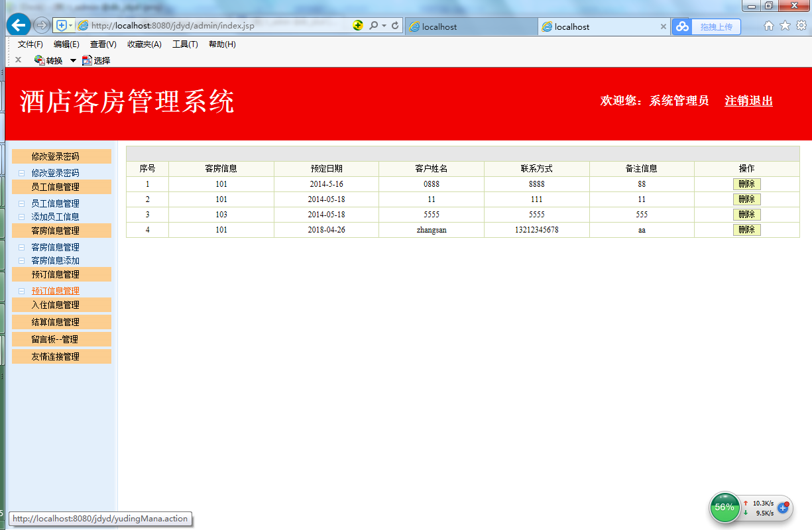The width and height of the screenshot is (812, 530).
Task: Open 员工信息管理 sub-link in sidebar
Action: [55, 203]
